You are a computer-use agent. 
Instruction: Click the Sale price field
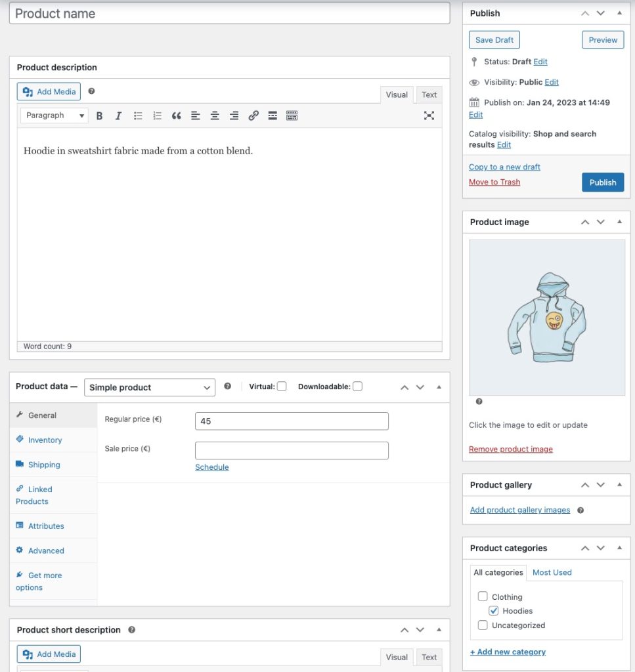pos(292,451)
